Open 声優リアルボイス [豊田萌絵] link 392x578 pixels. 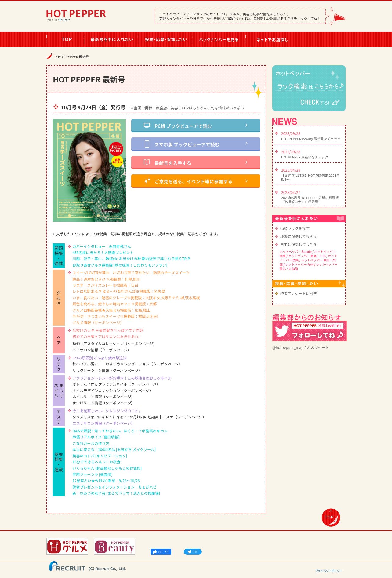click(x=96, y=437)
